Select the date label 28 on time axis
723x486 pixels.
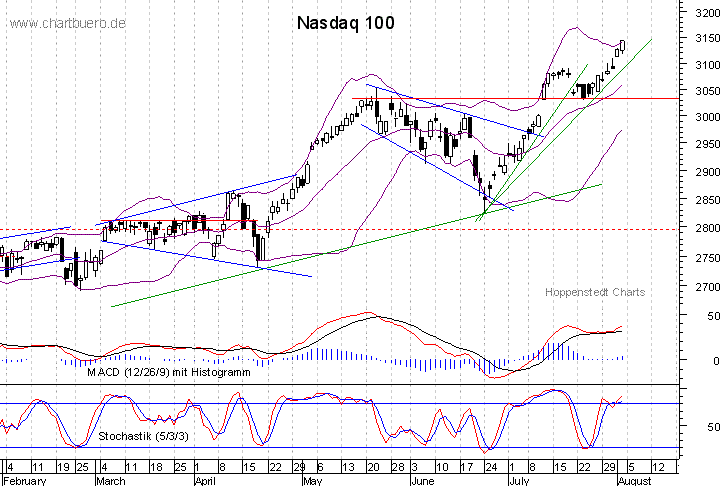click(397, 467)
